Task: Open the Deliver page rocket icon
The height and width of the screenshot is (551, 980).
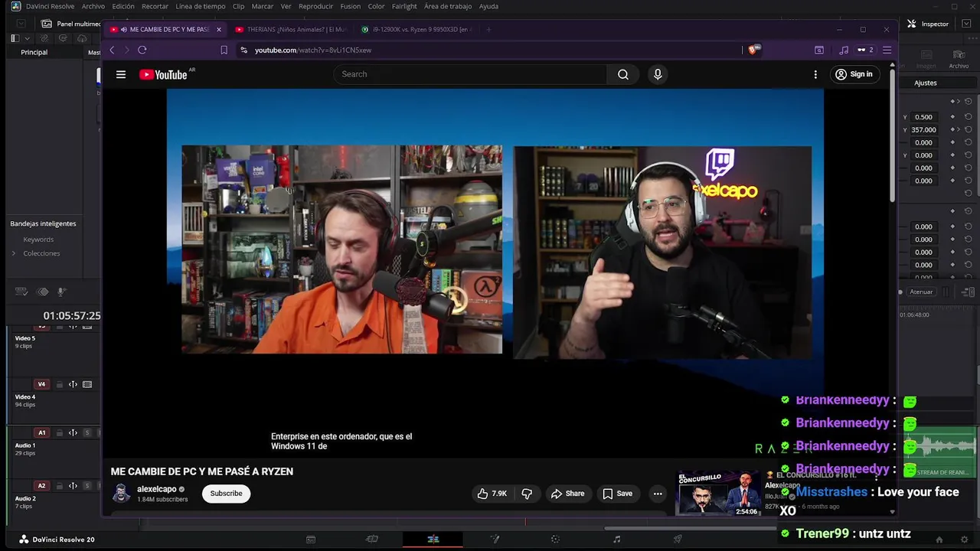Action: click(678, 540)
